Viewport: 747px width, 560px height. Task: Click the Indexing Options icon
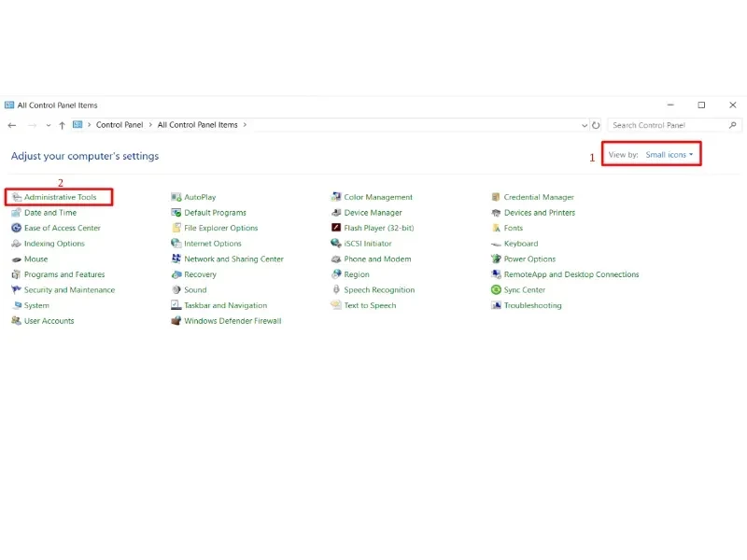[x=17, y=244]
